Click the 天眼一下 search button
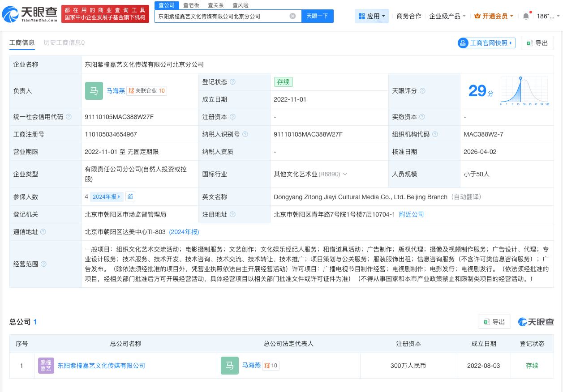This screenshot has width=563, height=392. (x=317, y=16)
